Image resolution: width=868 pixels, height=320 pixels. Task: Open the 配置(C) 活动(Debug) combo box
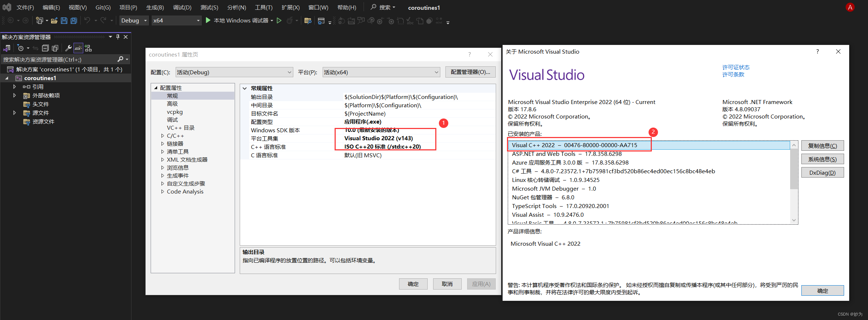click(x=234, y=72)
